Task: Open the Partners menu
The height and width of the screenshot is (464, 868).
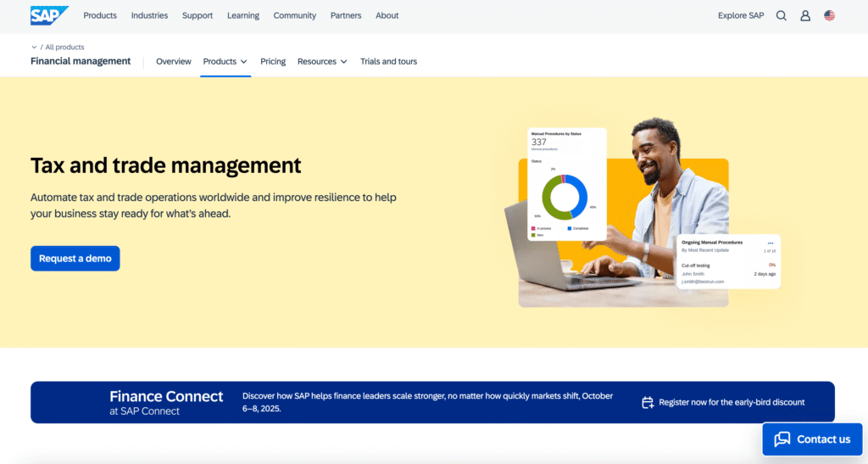Action: point(346,15)
